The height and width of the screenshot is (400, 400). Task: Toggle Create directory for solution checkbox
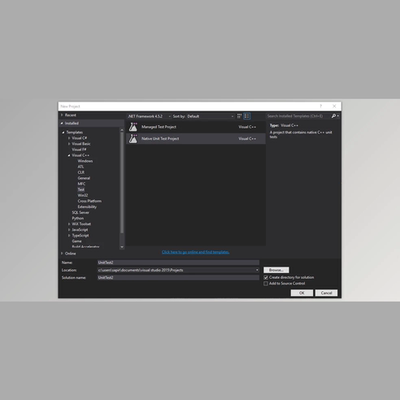coord(266,277)
